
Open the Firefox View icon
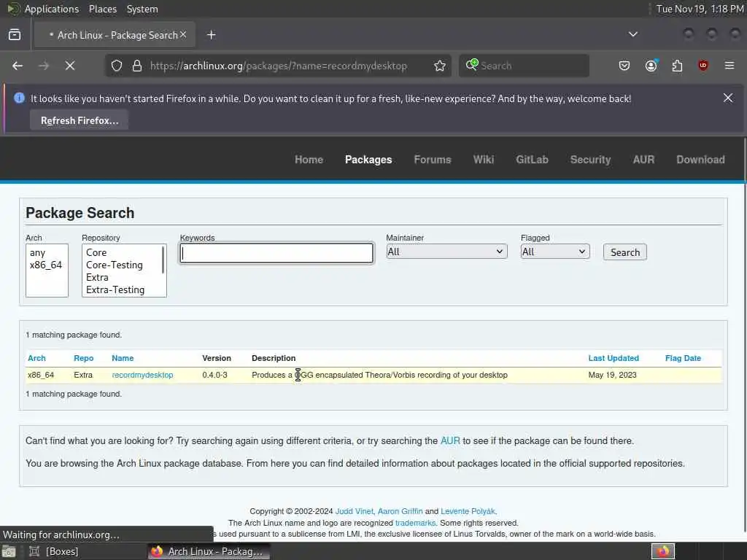(x=15, y=35)
